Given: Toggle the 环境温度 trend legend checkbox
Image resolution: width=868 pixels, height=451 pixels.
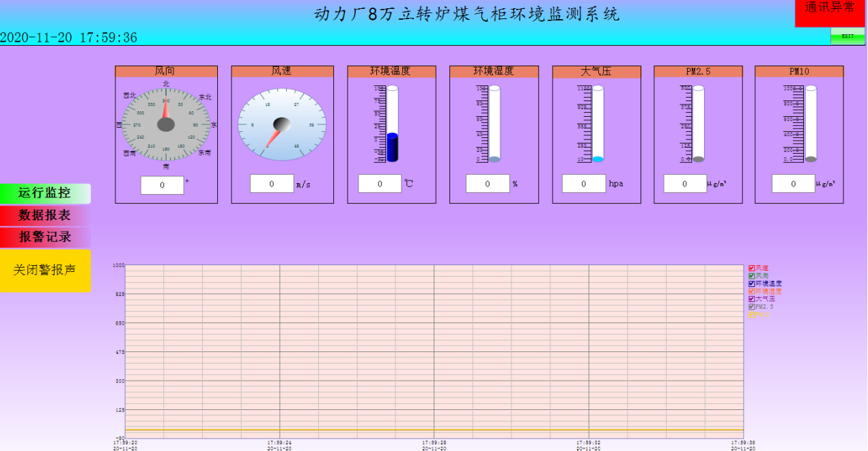Looking at the screenshot, I should pyautogui.click(x=752, y=284).
